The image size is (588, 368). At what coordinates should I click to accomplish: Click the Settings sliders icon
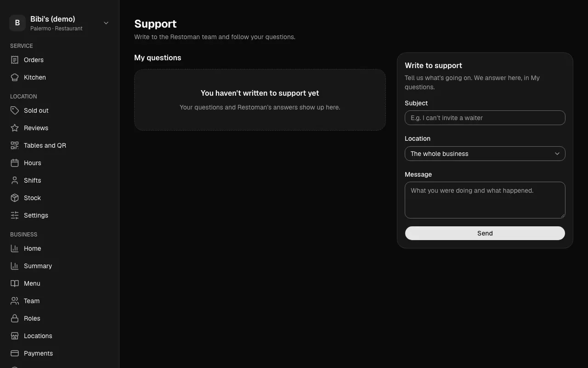[x=15, y=215]
